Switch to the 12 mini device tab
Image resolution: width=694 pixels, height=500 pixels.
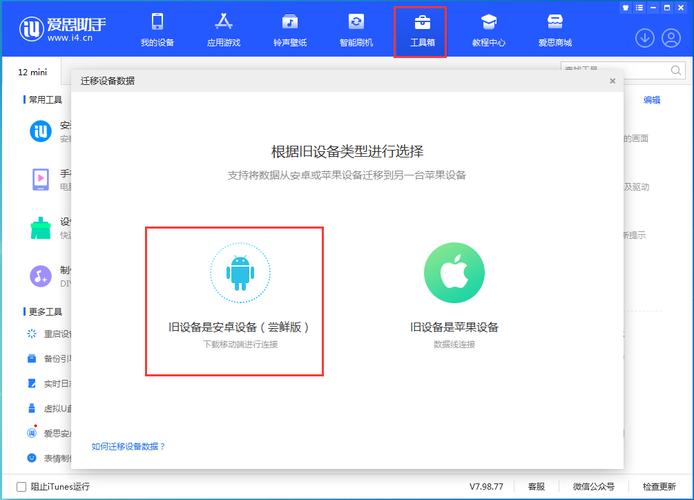click(x=35, y=73)
